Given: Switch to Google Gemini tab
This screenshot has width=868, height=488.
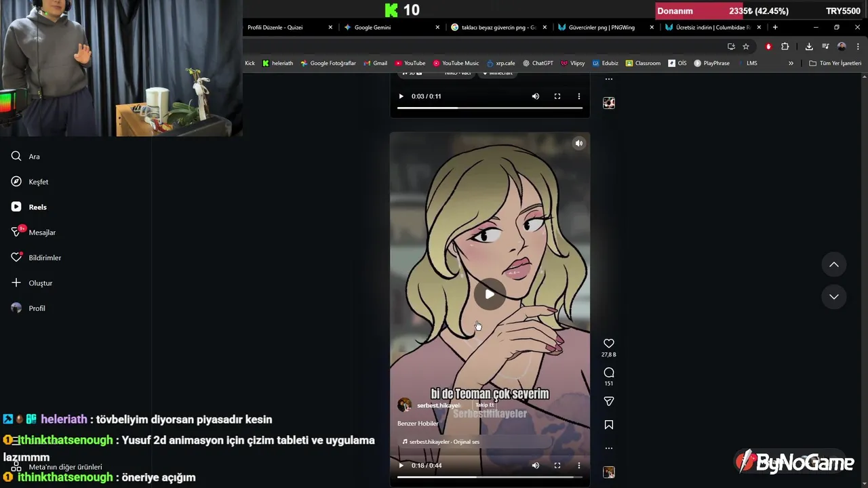Looking at the screenshot, I should click(372, 27).
